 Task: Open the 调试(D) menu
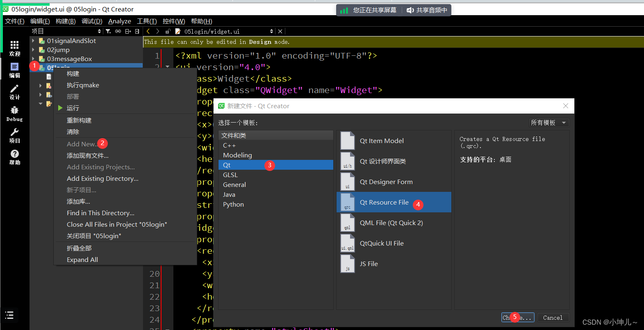click(92, 21)
